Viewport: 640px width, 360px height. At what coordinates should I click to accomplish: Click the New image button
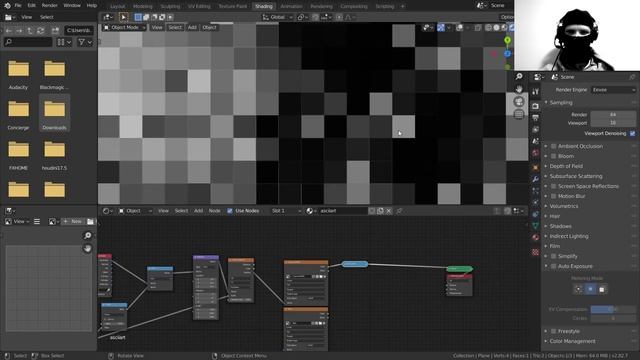pyautogui.click(x=73, y=221)
